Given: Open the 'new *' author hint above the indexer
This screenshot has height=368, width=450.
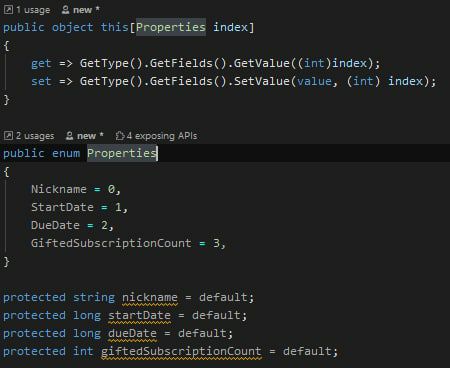Looking at the screenshot, I should coord(86,10).
